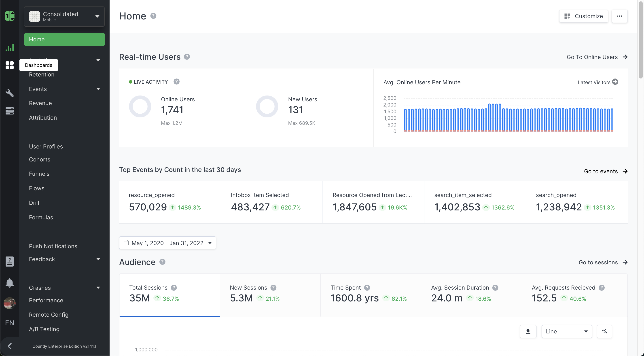Open the Line chart type dropdown
The width and height of the screenshot is (644, 356).
[566, 331]
